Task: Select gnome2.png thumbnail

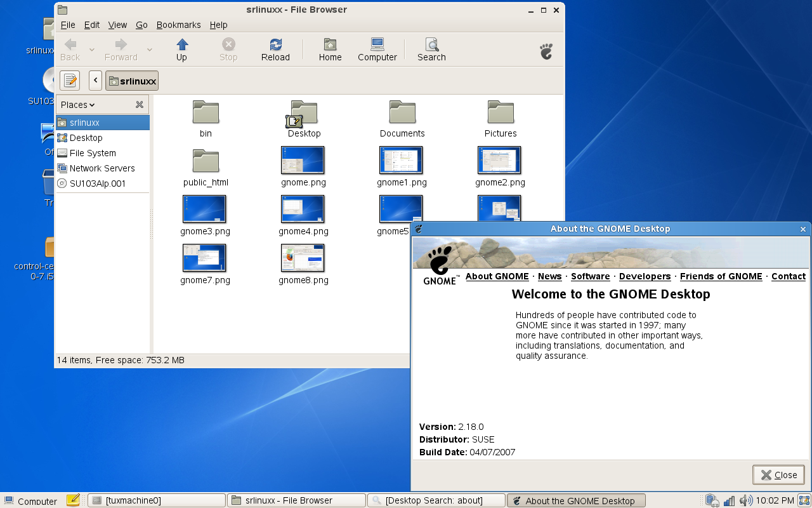Action: (x=499, y=160)
